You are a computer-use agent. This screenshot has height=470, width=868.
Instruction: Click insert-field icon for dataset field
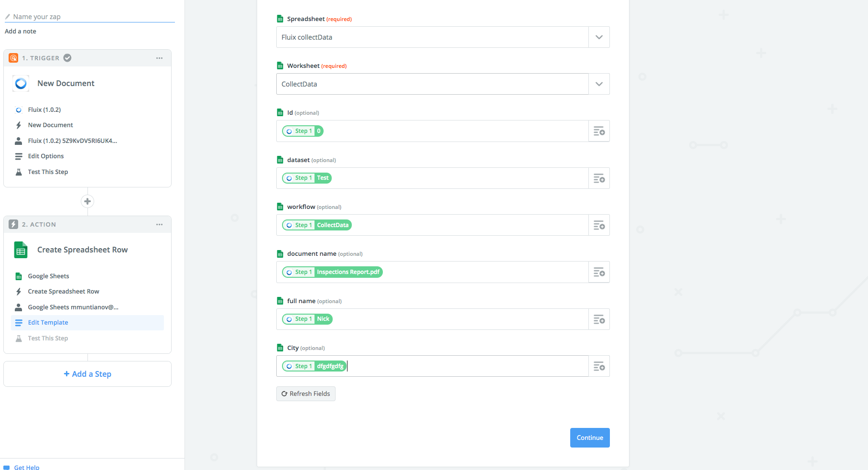(599, 178)
